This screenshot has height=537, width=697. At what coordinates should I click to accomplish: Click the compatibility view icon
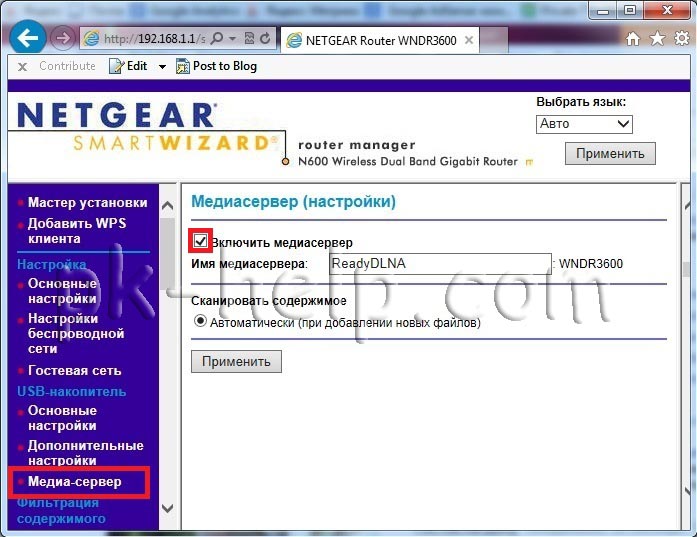point(249,39)
